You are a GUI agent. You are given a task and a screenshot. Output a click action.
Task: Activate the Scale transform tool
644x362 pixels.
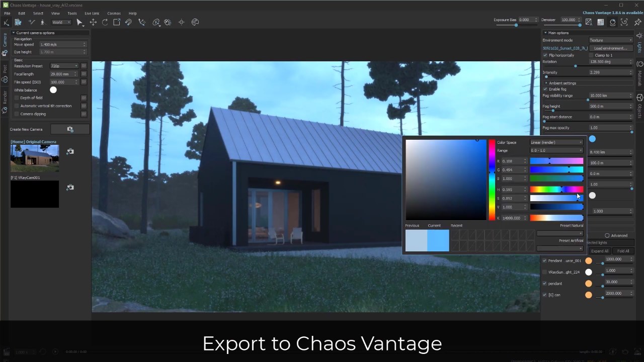tap(117, 22)
